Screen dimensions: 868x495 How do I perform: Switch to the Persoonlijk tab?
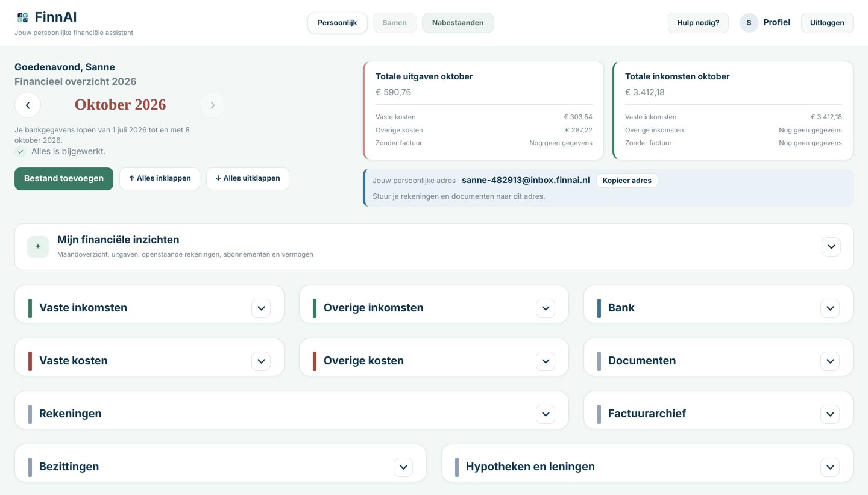[338, 23]
